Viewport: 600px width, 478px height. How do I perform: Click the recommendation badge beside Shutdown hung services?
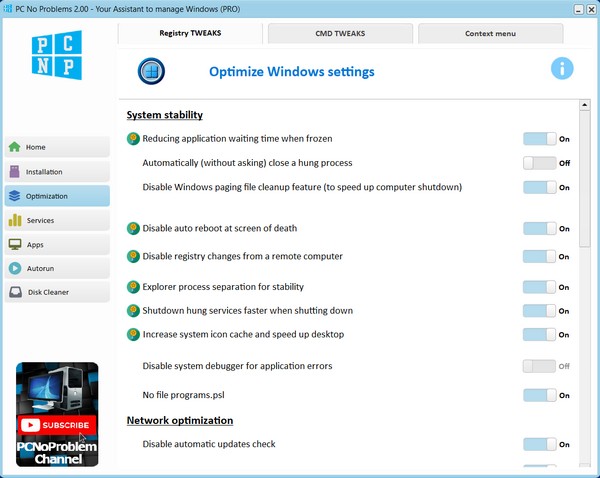tap(133, 311)
